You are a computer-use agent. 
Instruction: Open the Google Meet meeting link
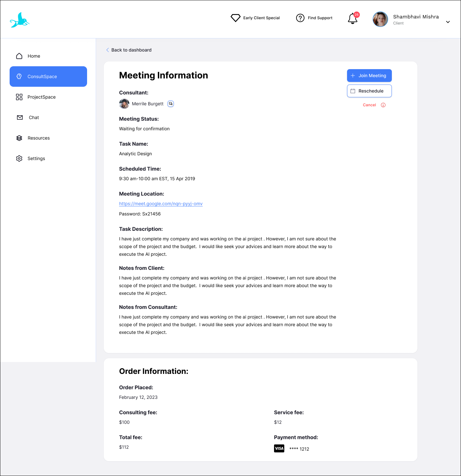(161, 204)
